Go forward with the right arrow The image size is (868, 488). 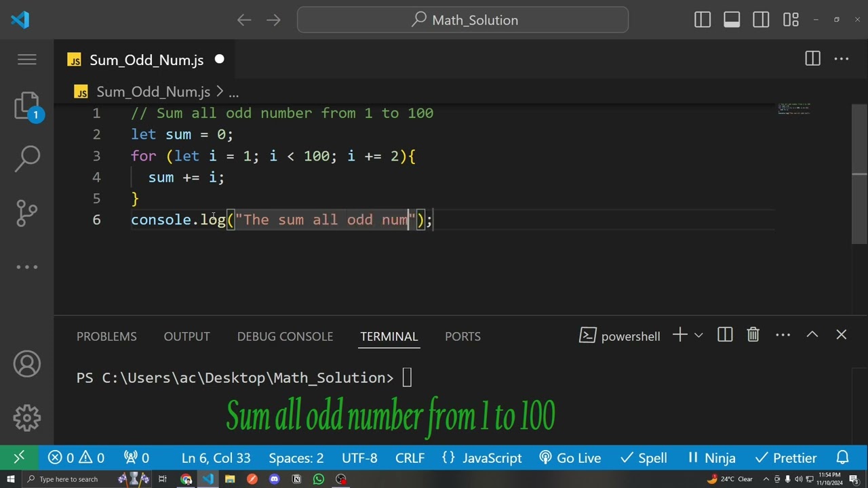(273, 20)
